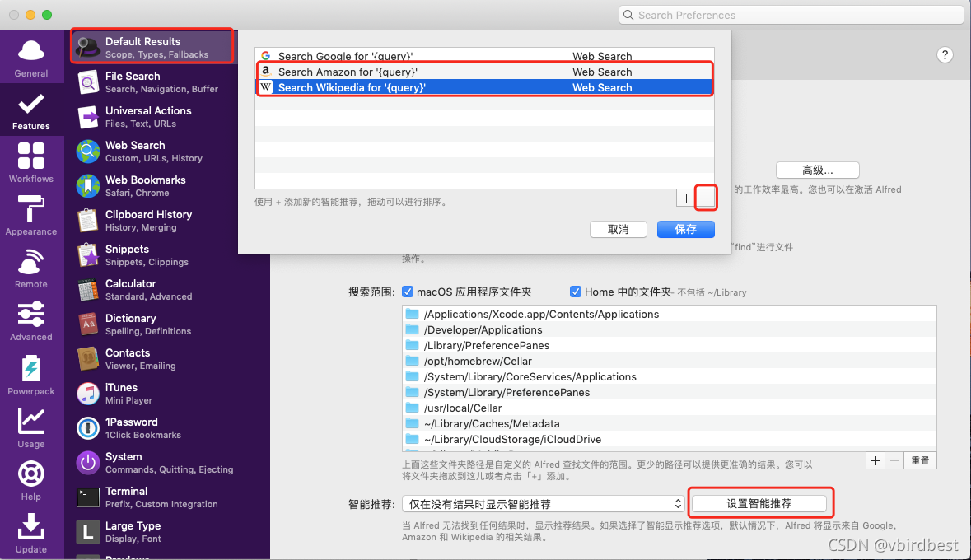Select Large Type feature

[x=169, y=532]
